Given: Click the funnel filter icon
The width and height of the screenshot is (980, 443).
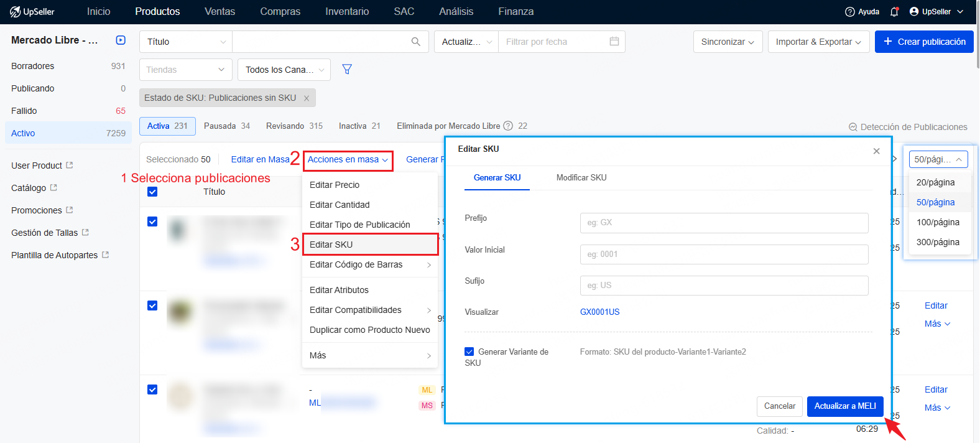Looking at the screenshot, I should click(x=347, y=70).
